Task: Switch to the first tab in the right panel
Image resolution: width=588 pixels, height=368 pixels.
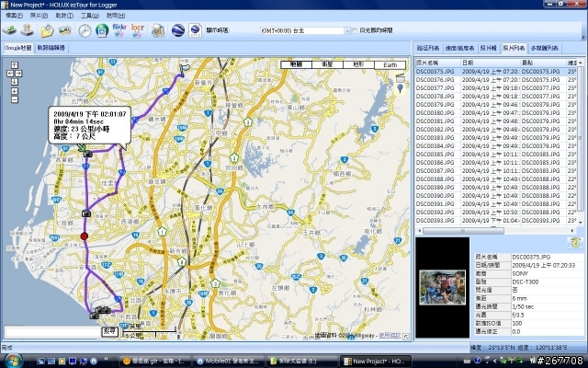Action: pos(428,48)
